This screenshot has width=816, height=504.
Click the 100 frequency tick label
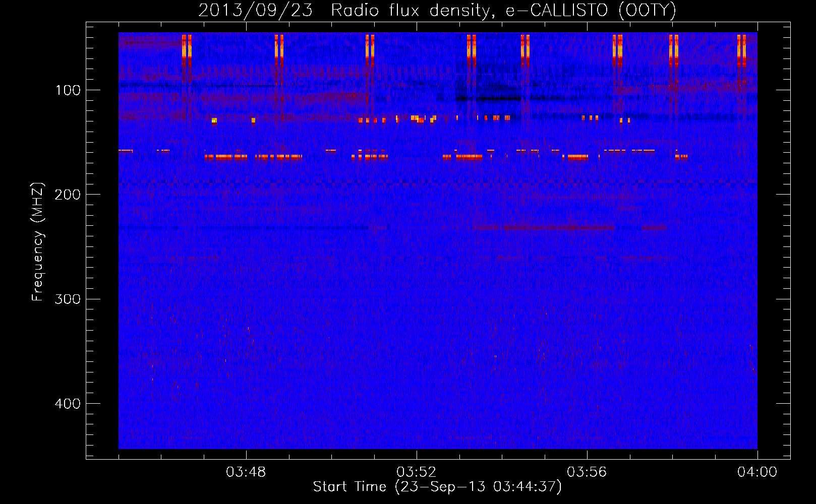coord(68,90)
